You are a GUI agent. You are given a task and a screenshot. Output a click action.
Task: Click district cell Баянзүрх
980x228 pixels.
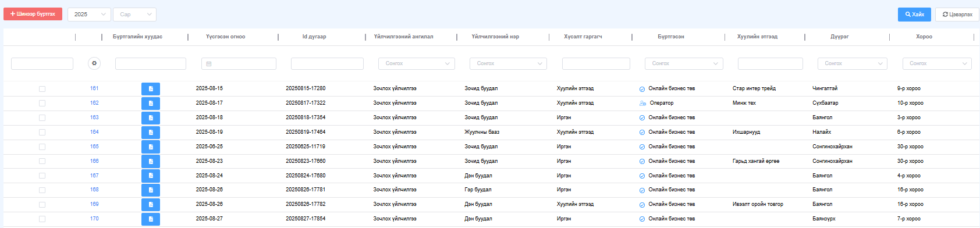[x=824, y=219]
